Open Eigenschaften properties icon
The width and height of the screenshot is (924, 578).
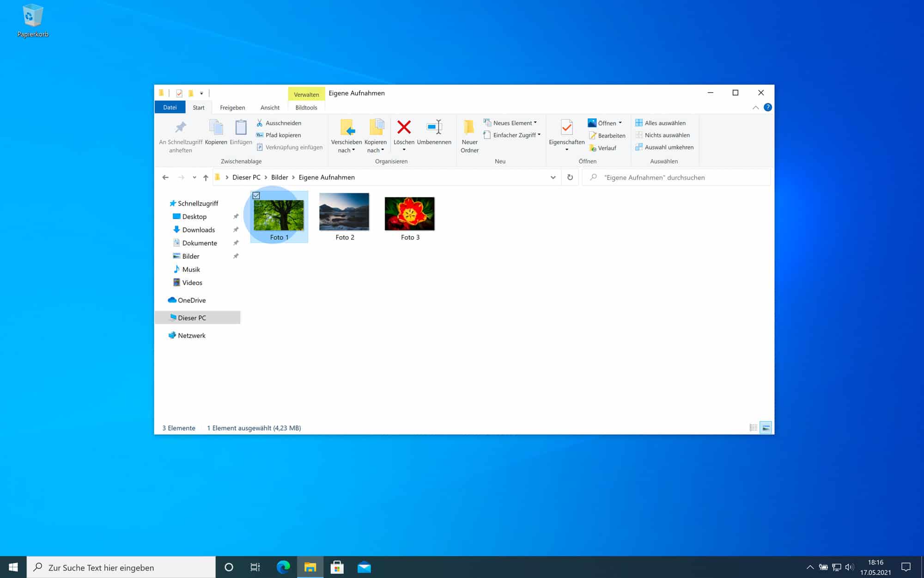[566, 127]
